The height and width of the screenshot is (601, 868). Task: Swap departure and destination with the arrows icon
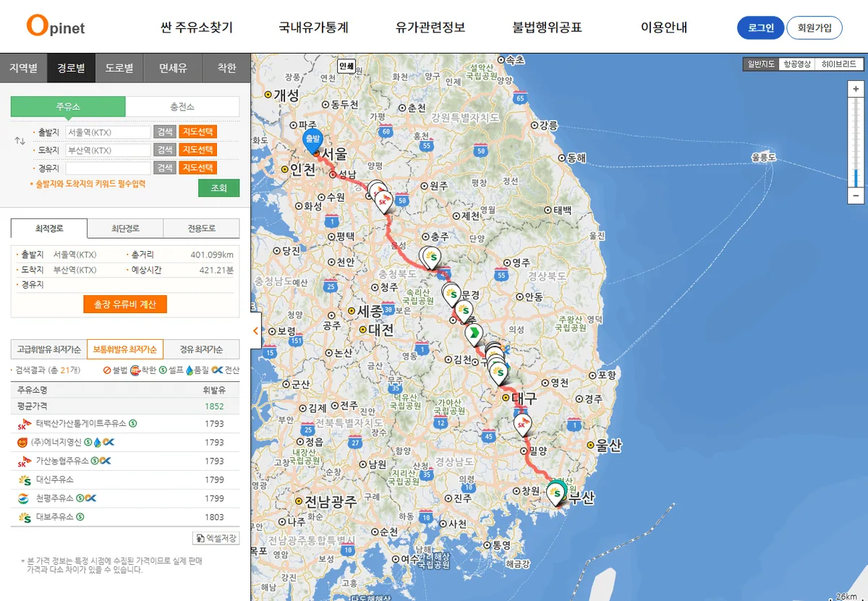click(20, 140)
